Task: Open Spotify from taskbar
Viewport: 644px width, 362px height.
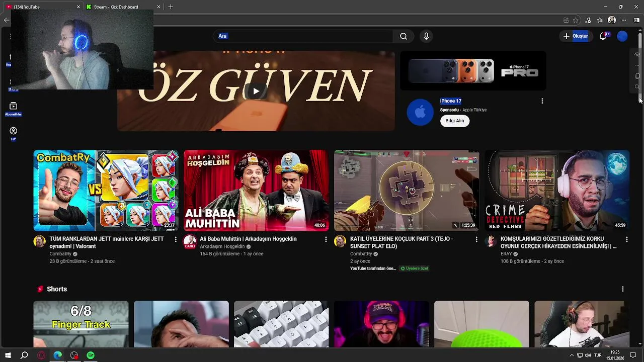Action: [91, 355]
